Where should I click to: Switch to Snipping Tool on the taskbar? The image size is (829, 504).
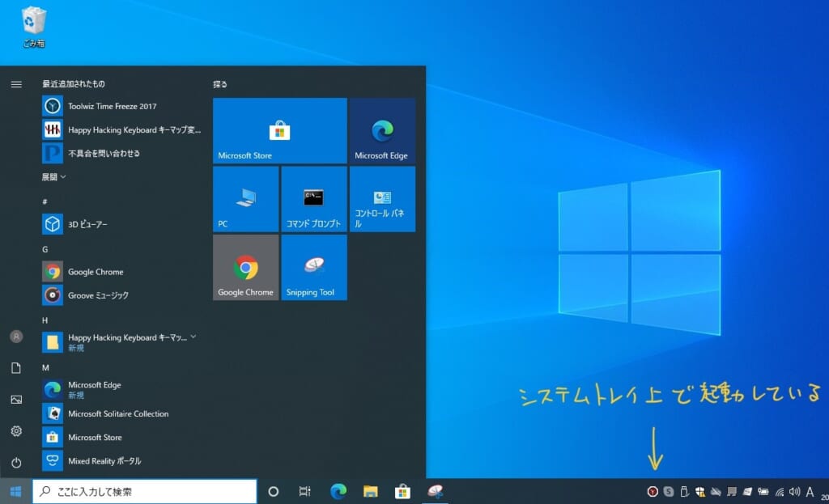pos(435,491)
